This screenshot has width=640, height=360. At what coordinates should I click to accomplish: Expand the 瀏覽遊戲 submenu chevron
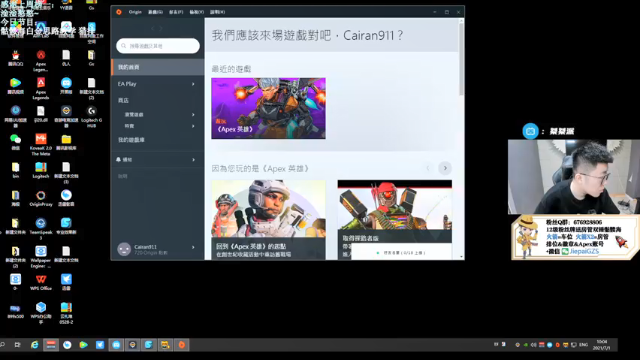(193, 115)
